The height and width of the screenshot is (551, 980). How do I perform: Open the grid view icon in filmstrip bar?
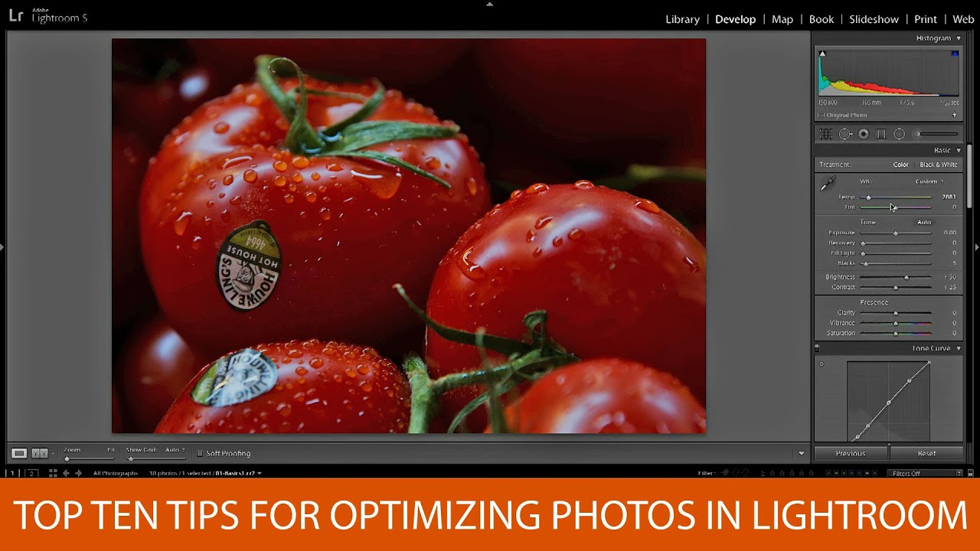click(53, 473)
